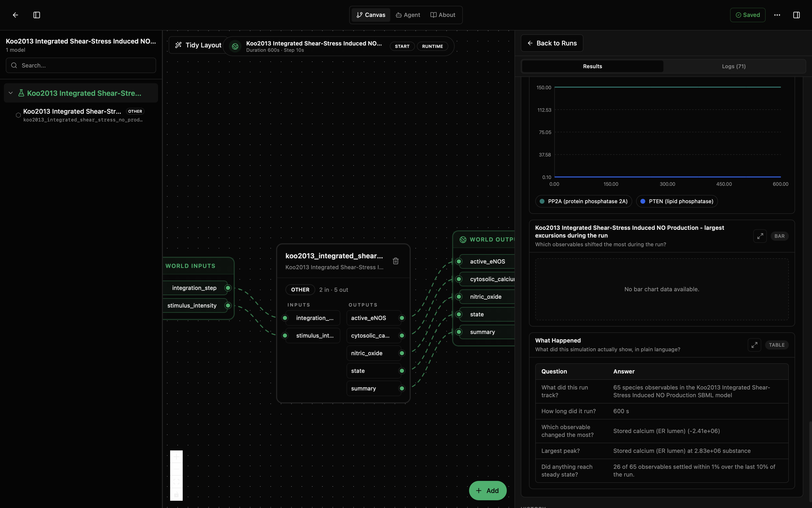Fit the canvas view with the frame control
Screen dimensions: 812x508
176,482
